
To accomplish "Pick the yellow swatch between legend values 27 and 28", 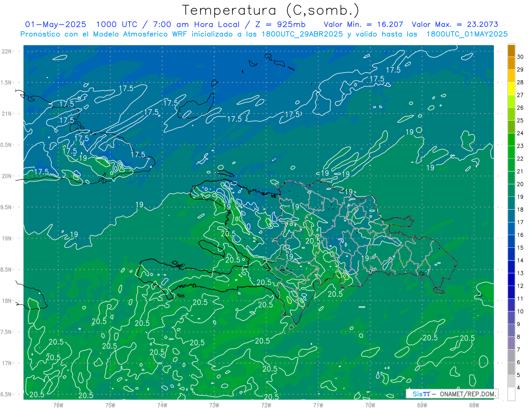I will coord(511,89).
